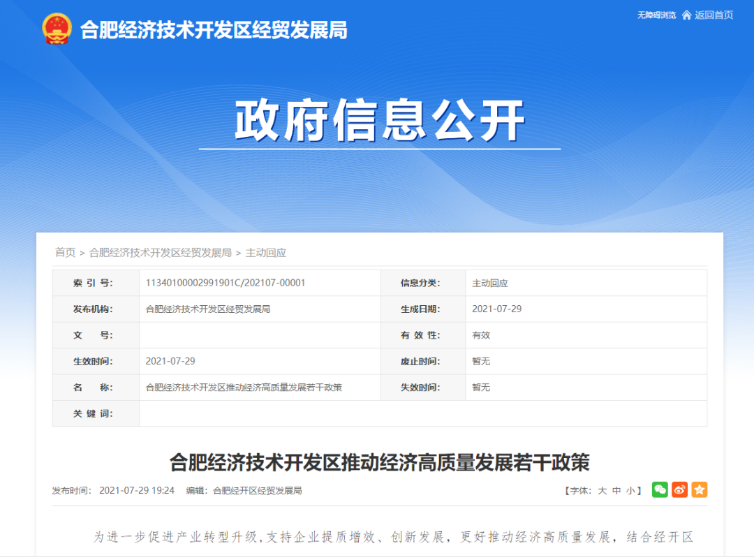The image size is (754, 560).
Task: Open the 主动回应 breadcrumb link
Action: pyautogui.click(x=266, y=253)
